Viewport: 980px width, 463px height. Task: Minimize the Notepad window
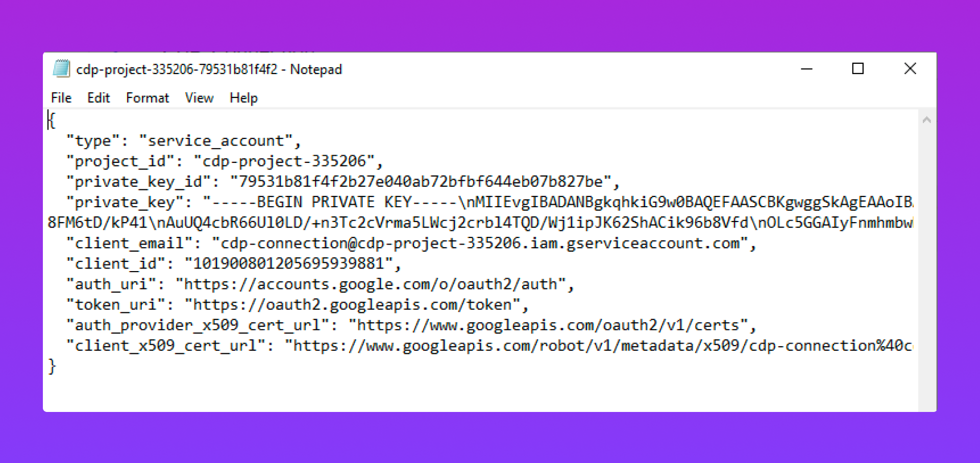coord(806,69)
